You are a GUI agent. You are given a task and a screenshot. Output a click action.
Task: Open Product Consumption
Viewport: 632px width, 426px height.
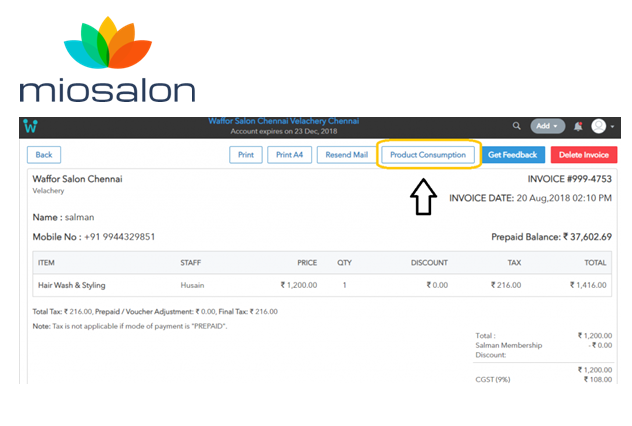[x=428, y=155]
